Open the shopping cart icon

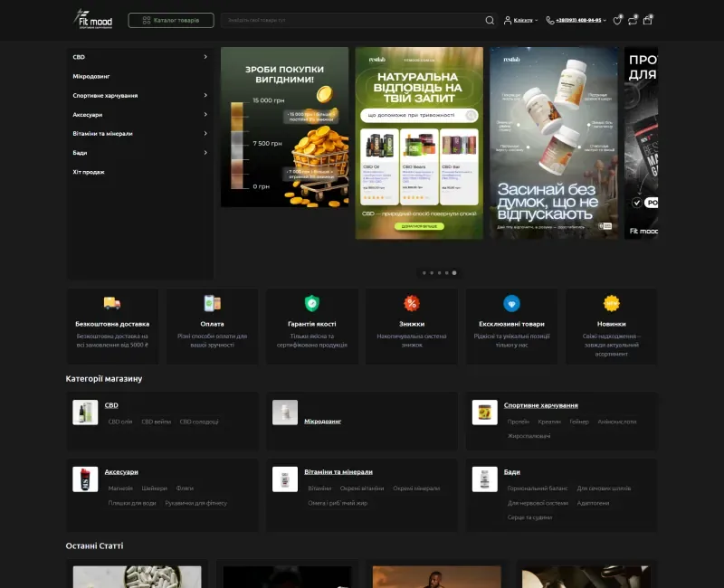647,20
